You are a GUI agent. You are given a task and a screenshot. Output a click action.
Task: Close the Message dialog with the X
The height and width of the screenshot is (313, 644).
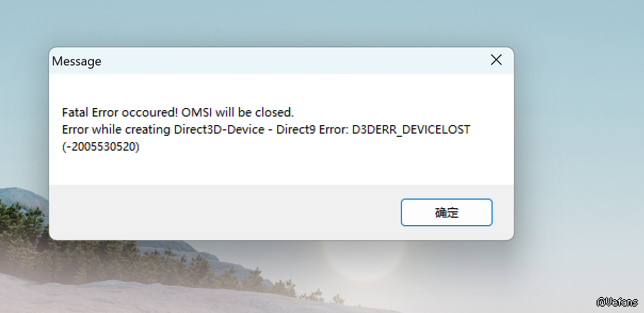tap(496, 60)
